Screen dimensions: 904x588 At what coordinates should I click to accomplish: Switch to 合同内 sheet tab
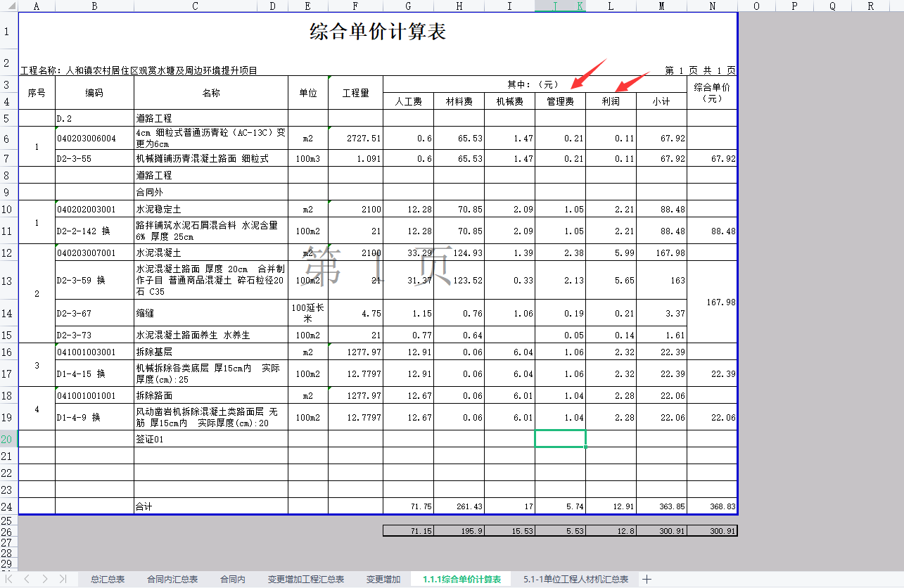point(233,579)
